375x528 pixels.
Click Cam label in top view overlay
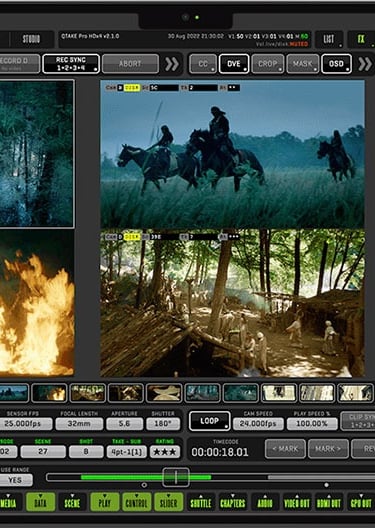click(111, 88)
